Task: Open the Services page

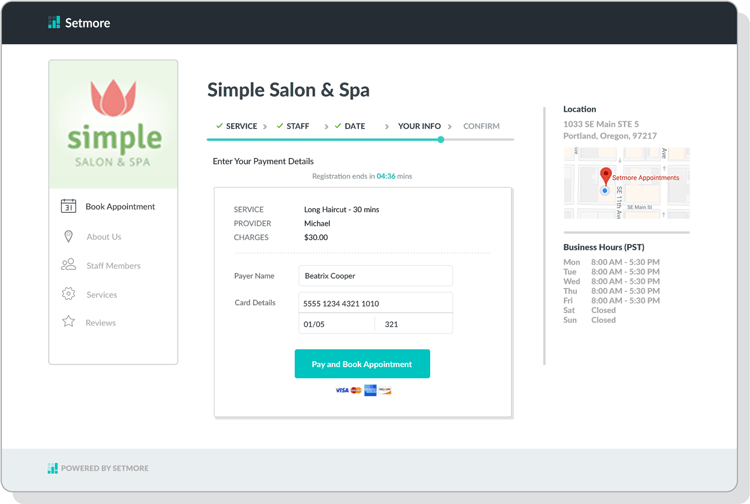Action: tap(101, 295)
